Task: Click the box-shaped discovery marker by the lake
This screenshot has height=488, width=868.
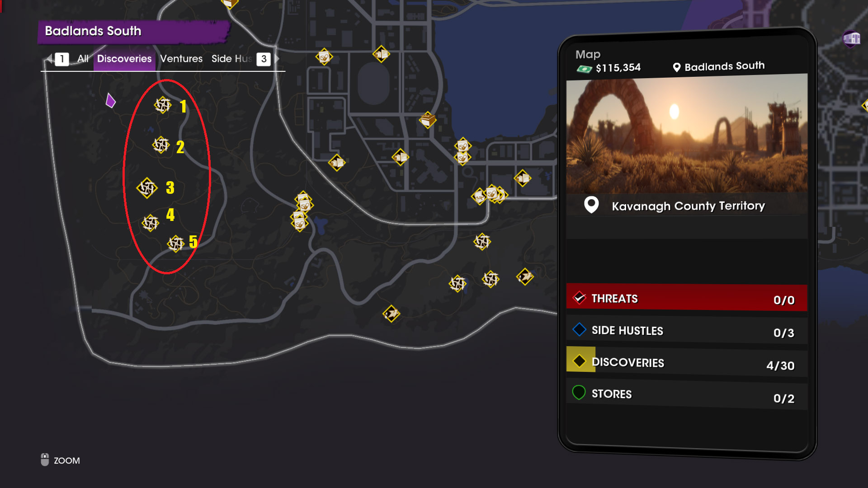Action: pyautogui.click(x=428, y=120)
